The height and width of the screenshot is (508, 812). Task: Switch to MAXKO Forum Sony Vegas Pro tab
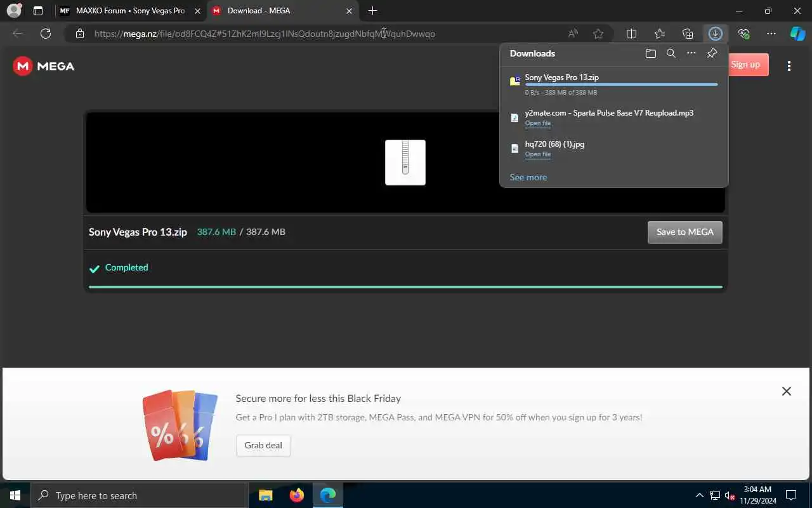pyautogui.click(x=130, y=11)
